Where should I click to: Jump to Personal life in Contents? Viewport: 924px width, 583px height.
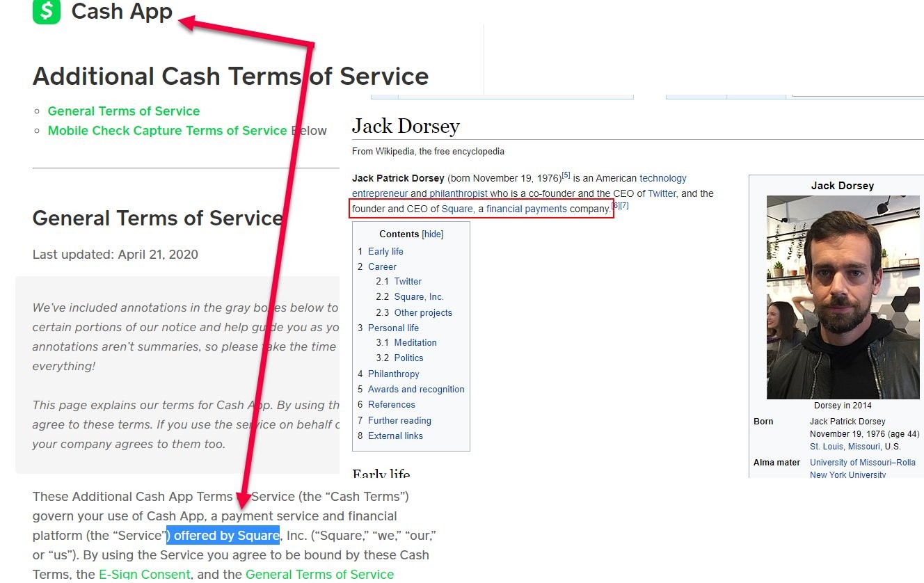coord(393,328)
